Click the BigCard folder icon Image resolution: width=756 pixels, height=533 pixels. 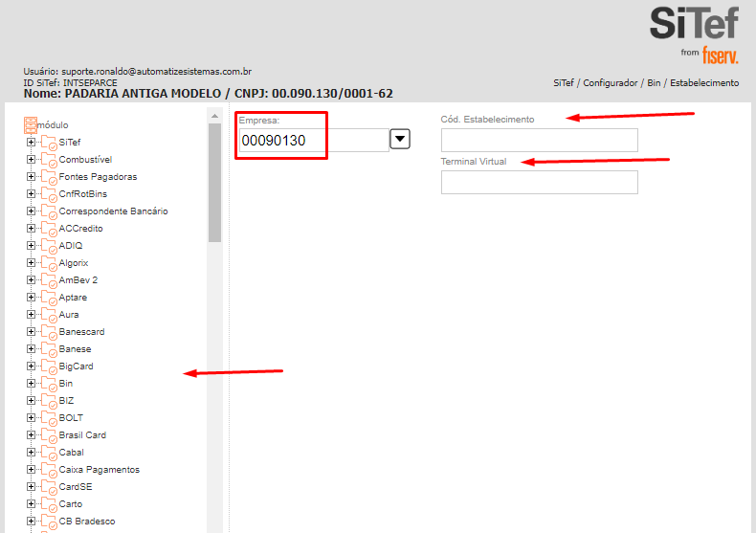pos(49,366)
